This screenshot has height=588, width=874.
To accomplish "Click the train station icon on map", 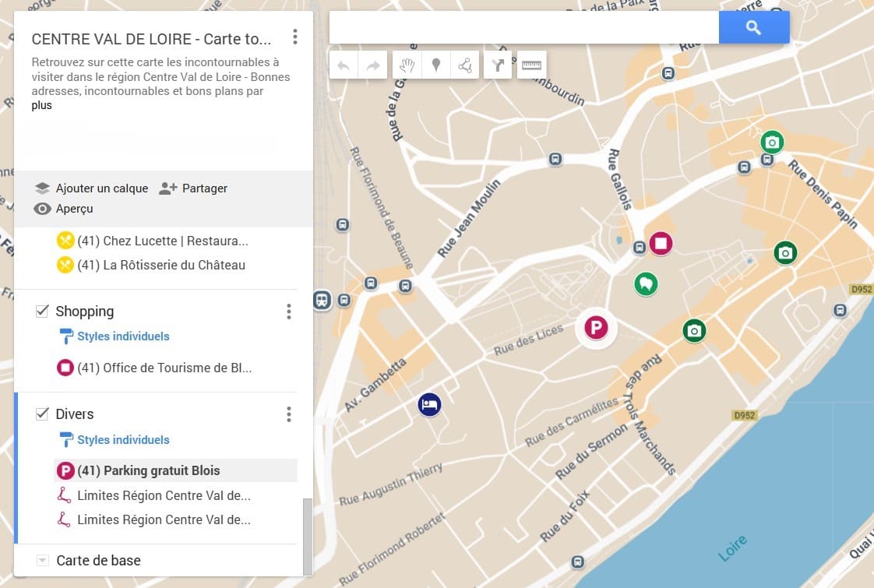I will coord(322,301).
